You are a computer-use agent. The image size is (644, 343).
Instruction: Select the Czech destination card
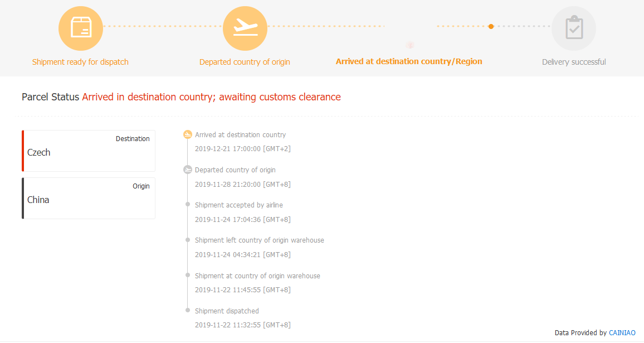coord(89,151)
